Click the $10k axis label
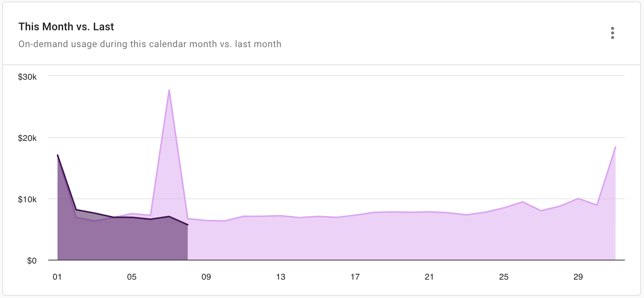Image resolution: width=644 pixels, height=298 pixels. coord(27,200)
